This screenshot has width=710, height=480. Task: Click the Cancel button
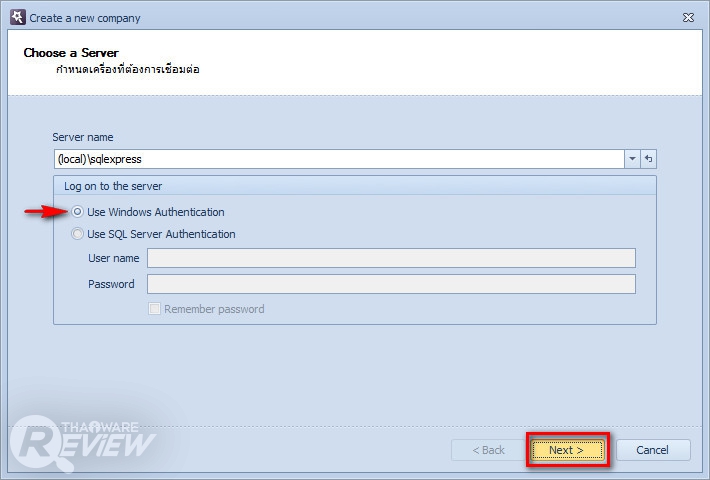click(x=652, y=450)
